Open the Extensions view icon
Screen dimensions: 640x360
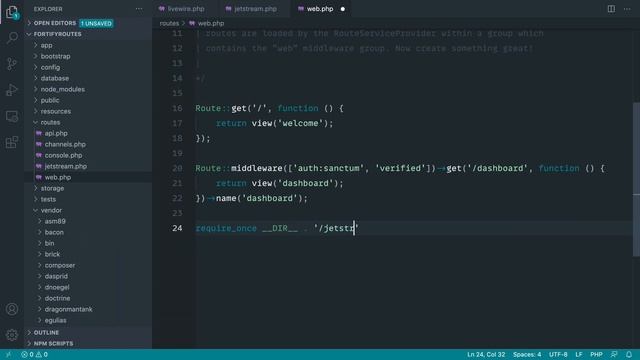[x=12, y=142]
